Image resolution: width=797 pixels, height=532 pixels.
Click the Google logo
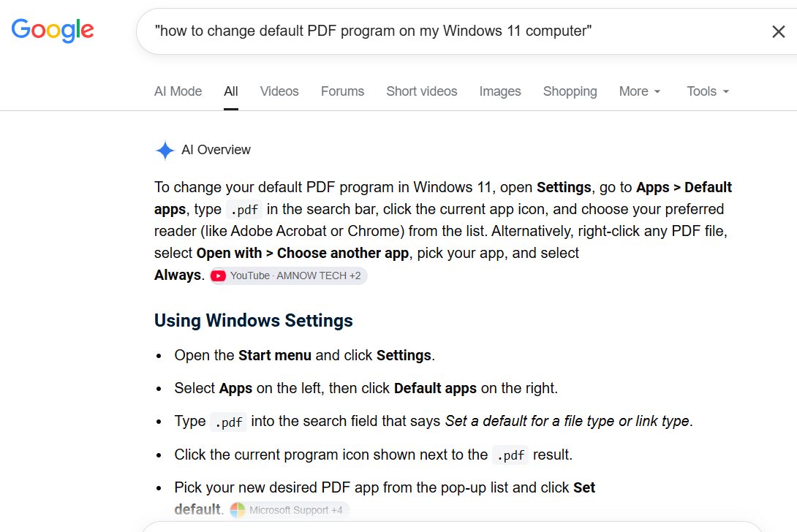point(53,31)
